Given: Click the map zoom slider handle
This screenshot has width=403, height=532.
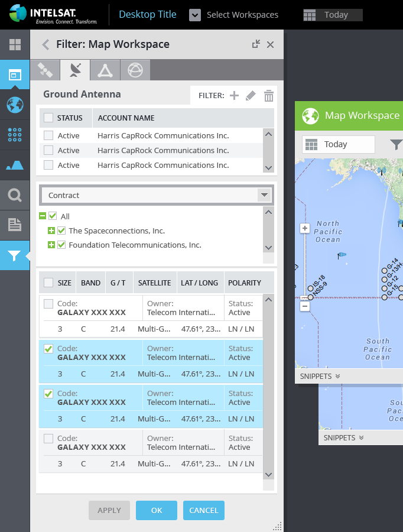Looking at the screenshot, I should coord(305,298).
